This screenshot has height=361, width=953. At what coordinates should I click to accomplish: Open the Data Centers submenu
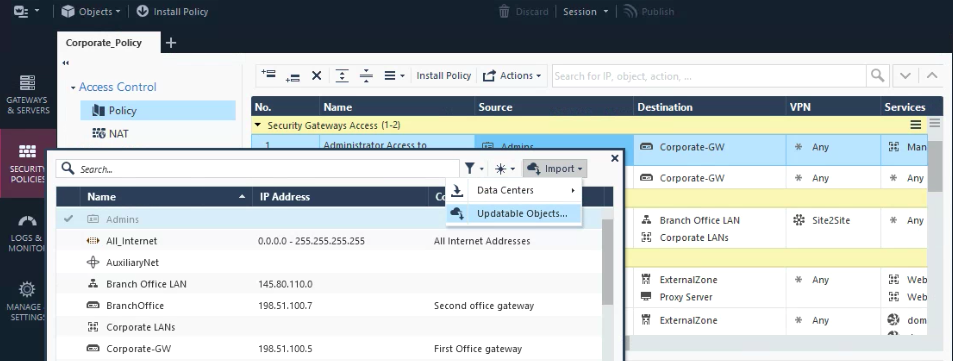click(514, 190)
